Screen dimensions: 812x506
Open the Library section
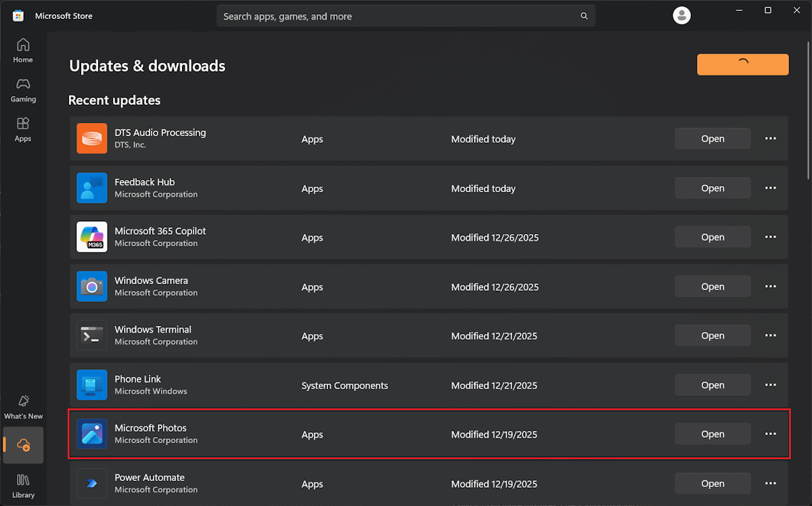[23, 485]
